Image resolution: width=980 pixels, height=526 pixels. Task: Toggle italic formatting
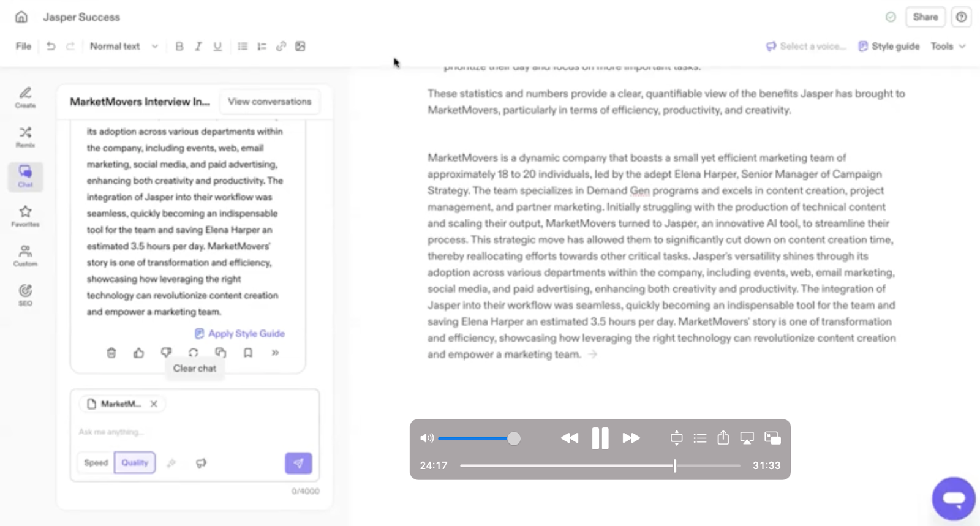click(198, 47)
